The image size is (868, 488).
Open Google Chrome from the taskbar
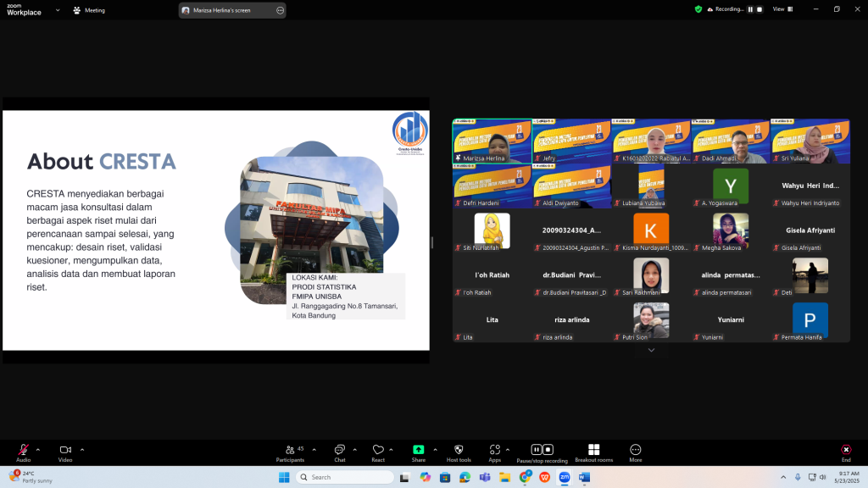click(x=525, y=477)
